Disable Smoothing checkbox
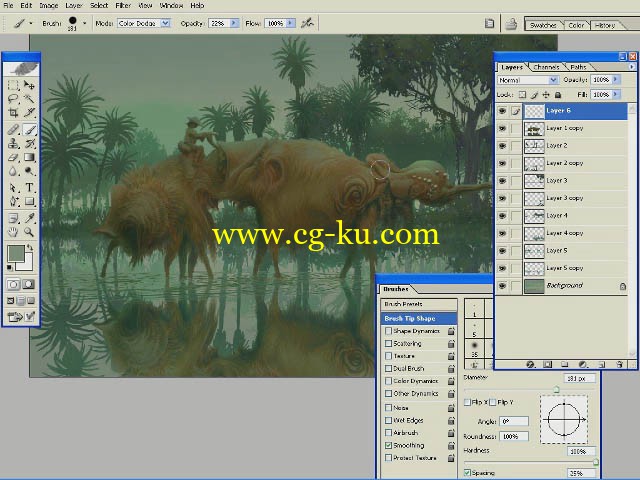The height and width of the screenshot is (480, 640). (x=389, y=445)
